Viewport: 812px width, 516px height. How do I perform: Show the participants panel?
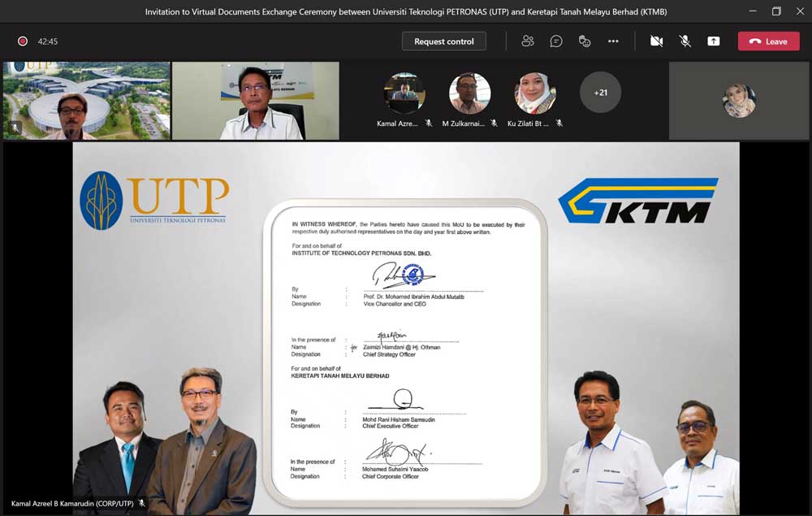(x=528, y=41)
